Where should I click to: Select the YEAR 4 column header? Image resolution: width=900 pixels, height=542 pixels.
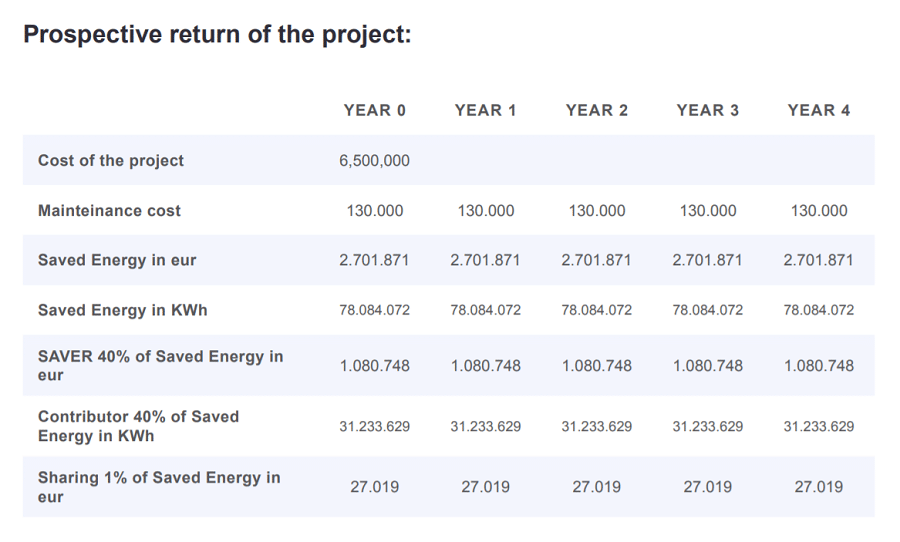pyautogui.click(x=818, y=111)
